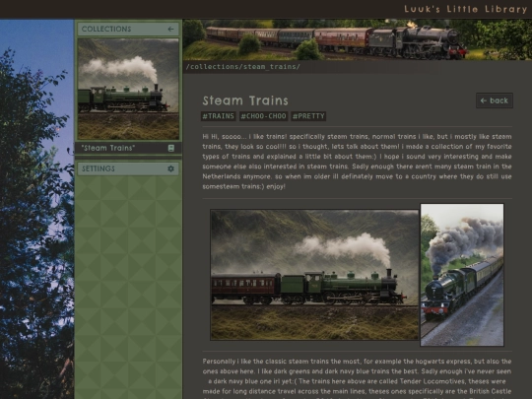This screenshot has height=399, width=532.
Task: Select the #TRAINS tag
Action: 218,116
